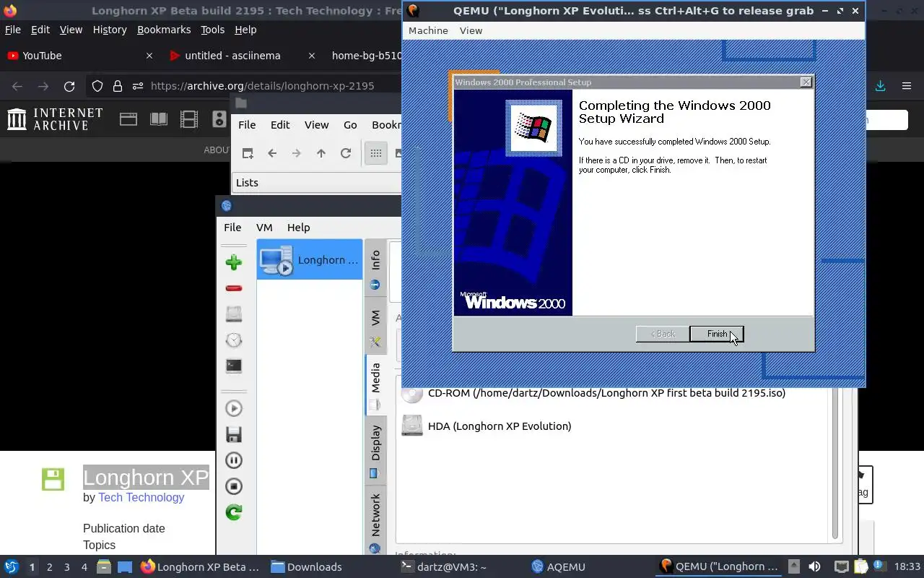Switch to the Media tab in AQEMU
The image size is (924, 578).
coord(375,385)
